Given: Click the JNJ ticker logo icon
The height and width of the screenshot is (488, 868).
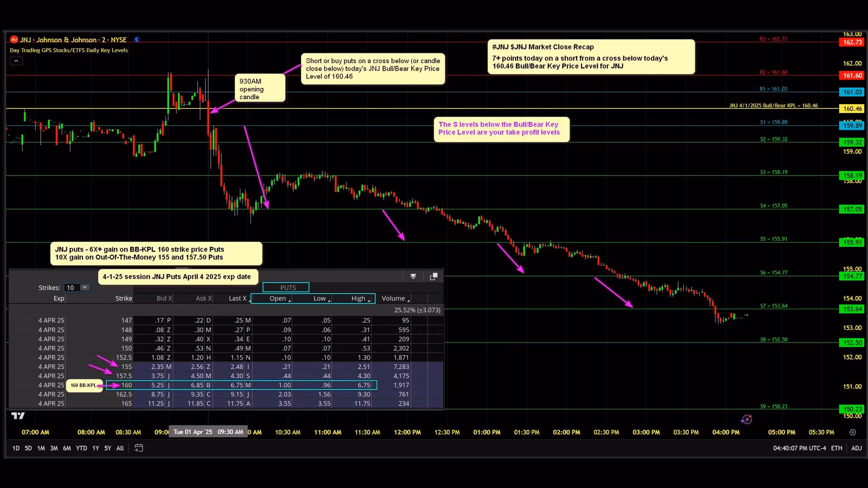Looking at the screenshot, I should [x=14, y=39].
